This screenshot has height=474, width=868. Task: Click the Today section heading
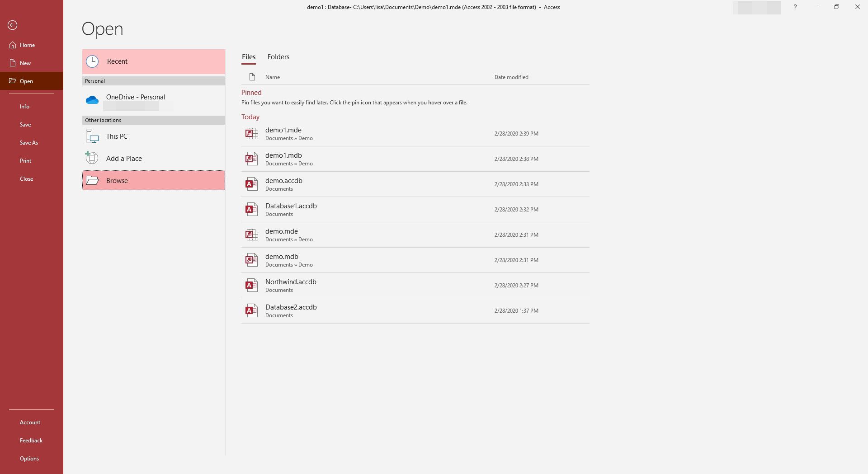click(250, 117)
